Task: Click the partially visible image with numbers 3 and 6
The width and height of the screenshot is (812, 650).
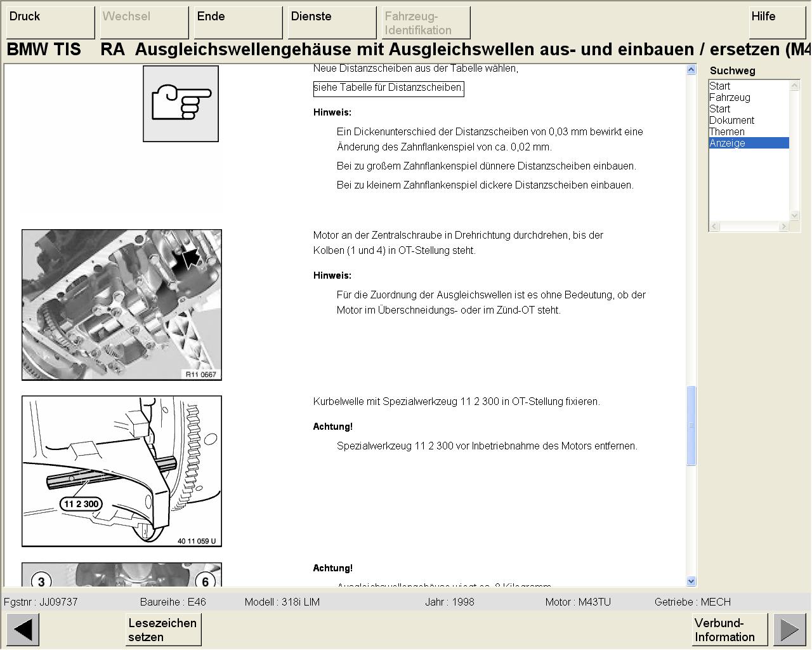Action: pyautogui.click(x=122, y=574)
